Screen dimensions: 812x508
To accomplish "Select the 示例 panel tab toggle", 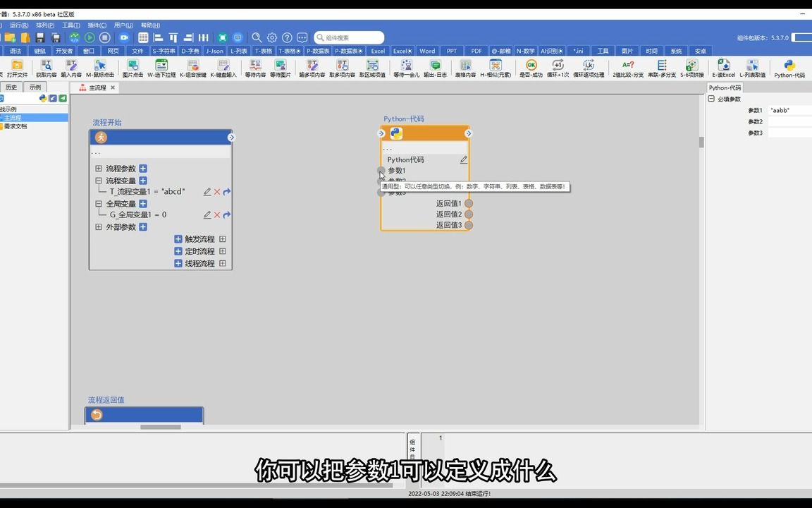I will 37,87.
